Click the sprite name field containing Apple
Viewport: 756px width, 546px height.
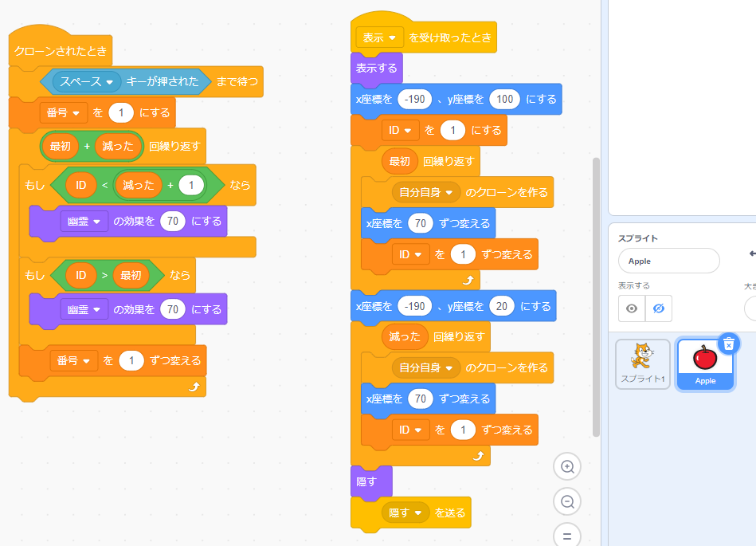click(x=668, y=261)
